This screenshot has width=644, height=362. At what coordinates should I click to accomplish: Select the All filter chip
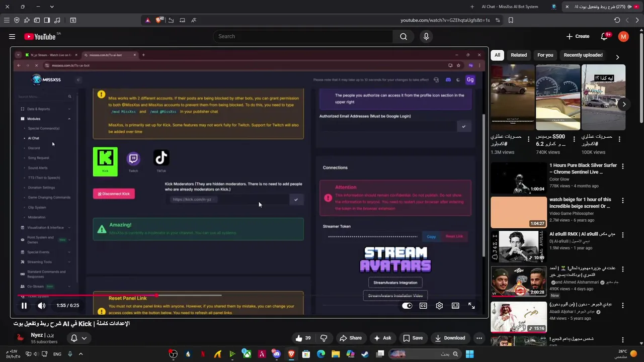coord(497,55)
